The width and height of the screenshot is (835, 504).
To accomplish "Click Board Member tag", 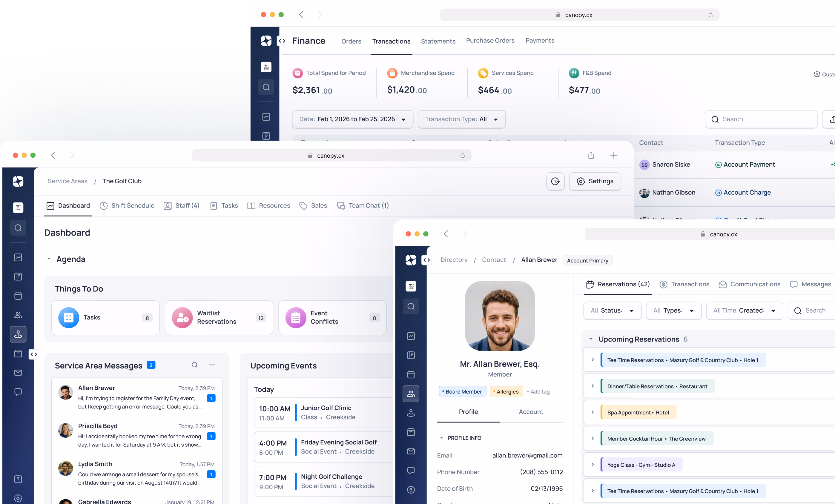I will click(462, 391).
